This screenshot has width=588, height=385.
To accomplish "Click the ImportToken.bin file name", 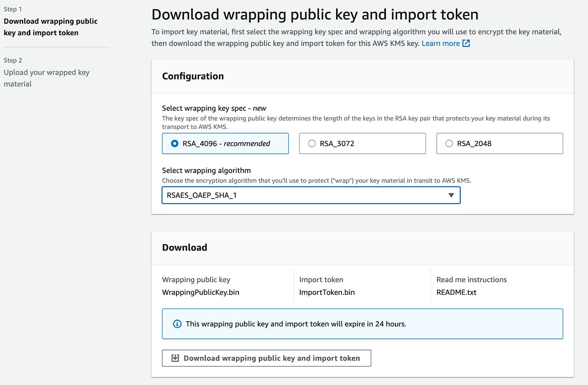I will (327, 292).
